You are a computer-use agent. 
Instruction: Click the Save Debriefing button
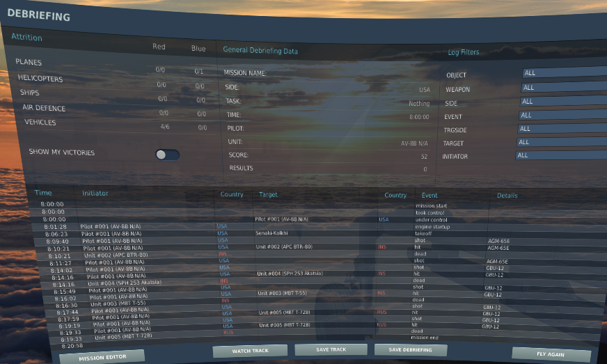(x=410, y=349)
